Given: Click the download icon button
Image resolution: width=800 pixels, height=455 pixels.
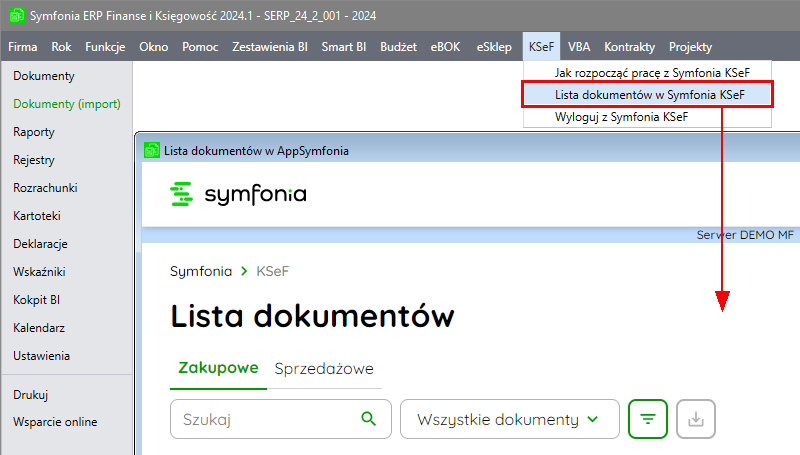Looking at the screenshot, I should point(696,419).
